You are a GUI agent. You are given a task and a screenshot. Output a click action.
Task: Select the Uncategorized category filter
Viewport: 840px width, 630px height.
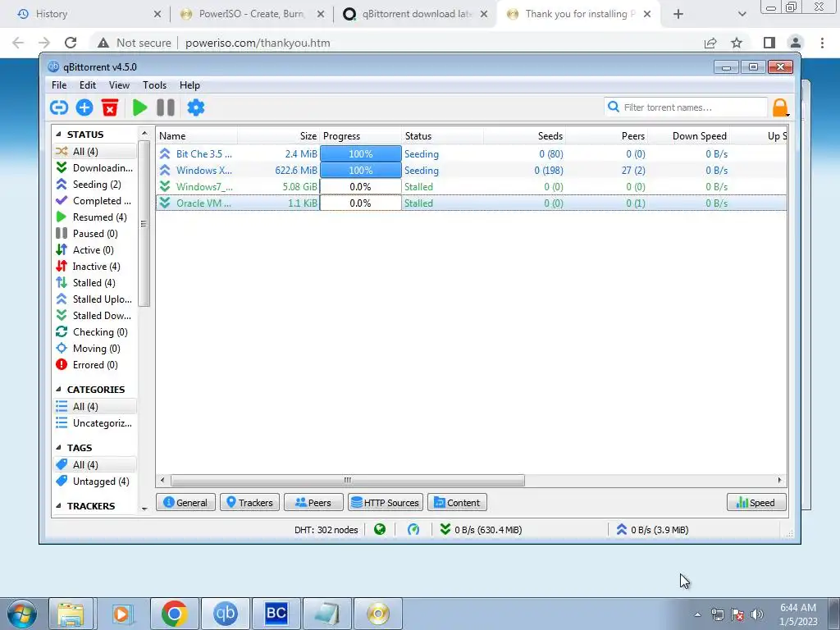tap(95, 423)
